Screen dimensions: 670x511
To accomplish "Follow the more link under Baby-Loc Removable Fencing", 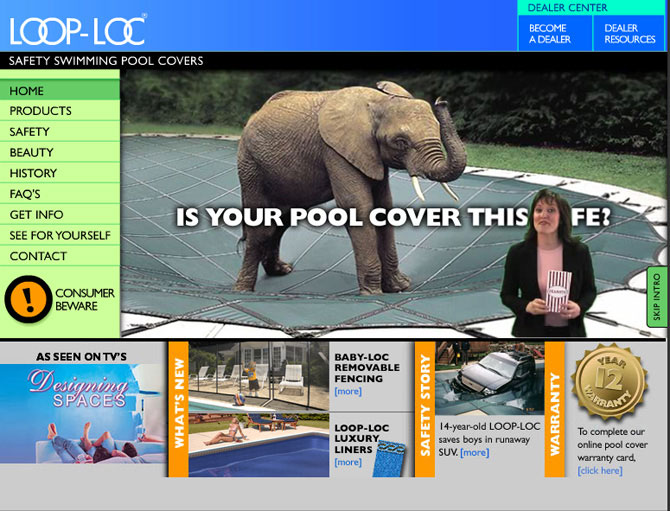I will [348, 391].
